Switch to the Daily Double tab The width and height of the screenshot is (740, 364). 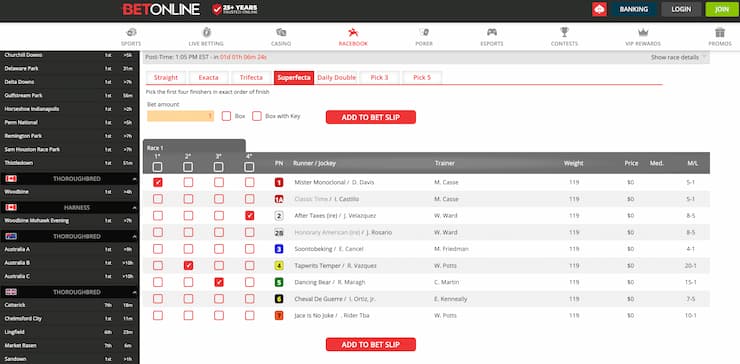336,77
